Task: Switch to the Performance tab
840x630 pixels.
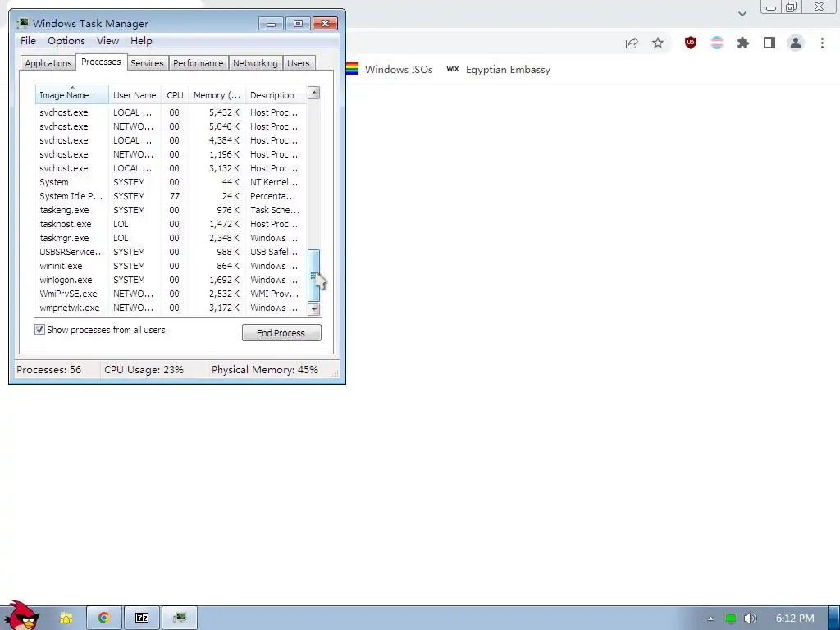Action: coord(199,63)
